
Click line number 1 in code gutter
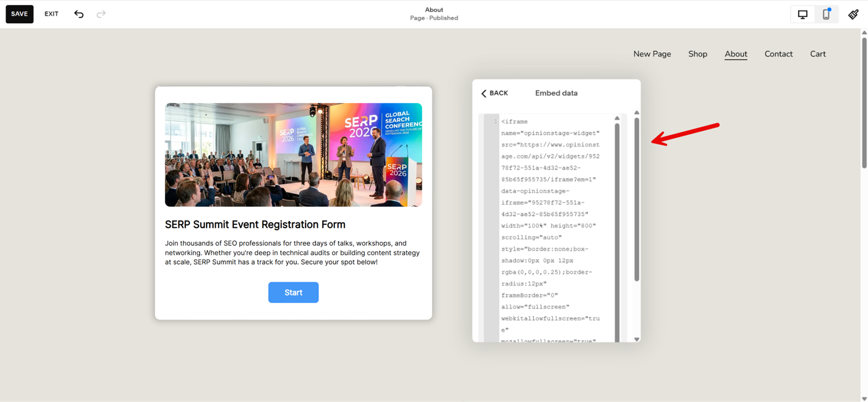click(495, 121)
